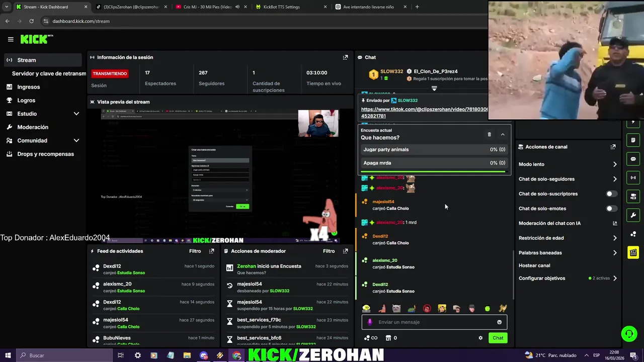Collapse the current poll with chevron

tap(503, 134)
